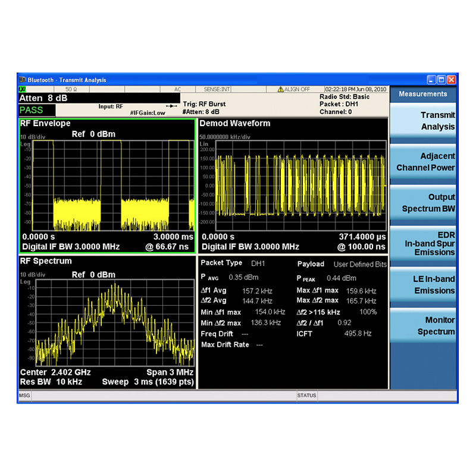
Task: Click the 'Freq Drift' label
Action: 217,334
